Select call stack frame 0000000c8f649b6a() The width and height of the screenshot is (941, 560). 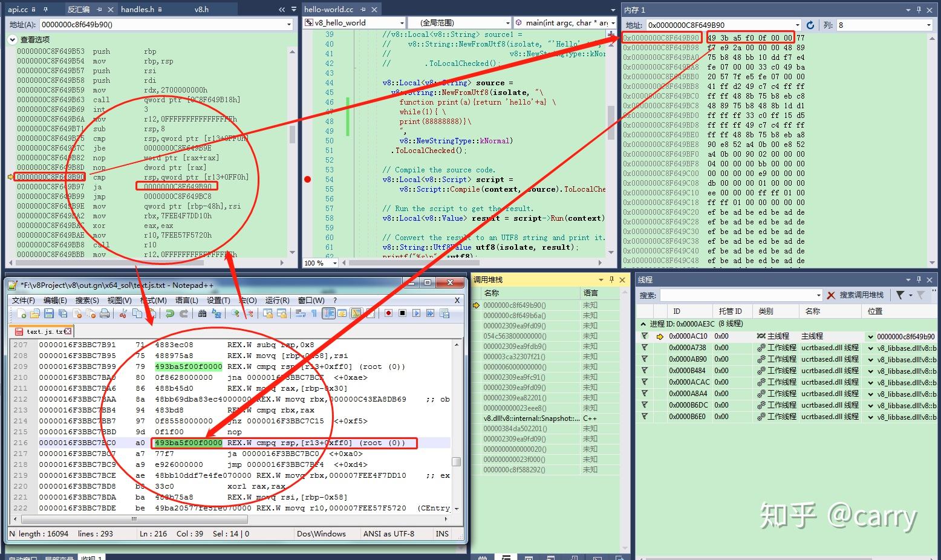point(514,316)
